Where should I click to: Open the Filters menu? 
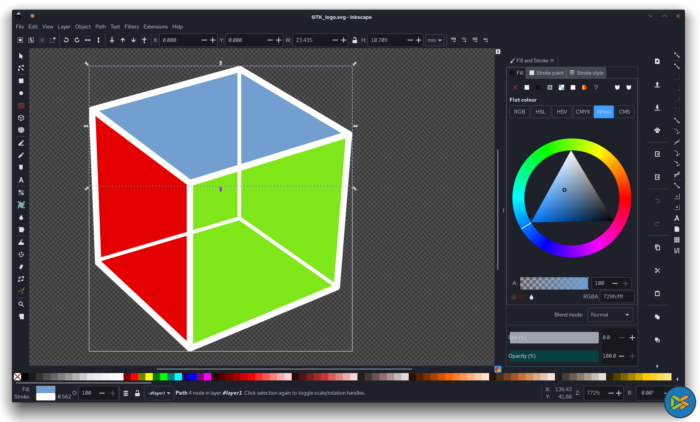point(131,26)
